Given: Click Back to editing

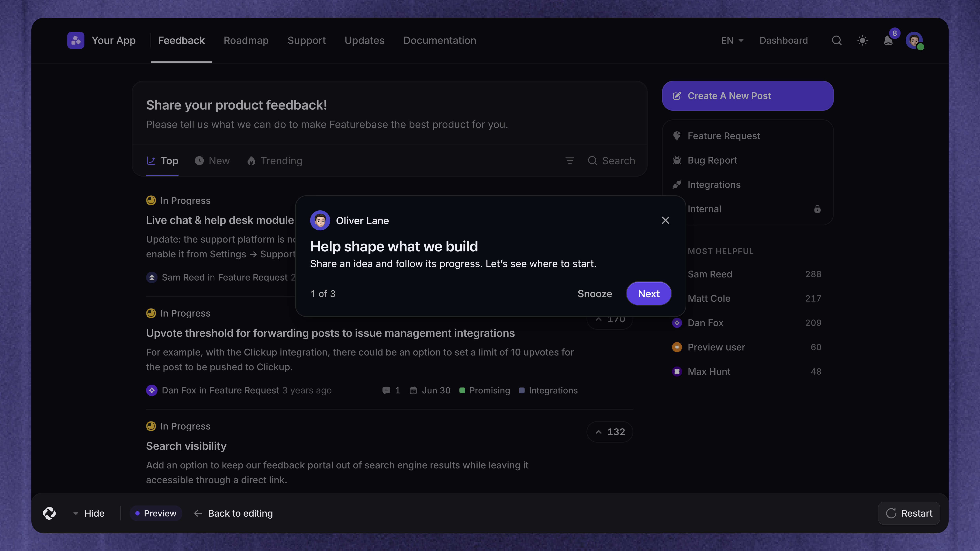Looking at the screenshot, I should pyautogui.click(x=233, y=513).
